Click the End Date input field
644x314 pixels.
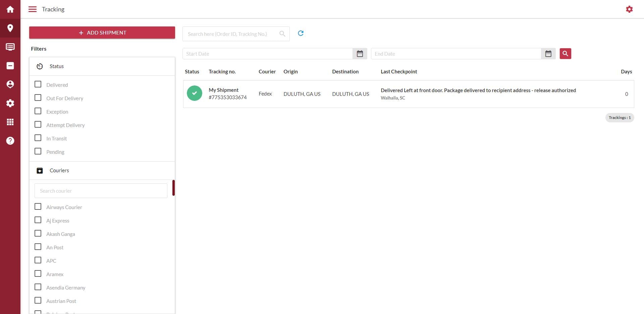(x=456, y=54)
